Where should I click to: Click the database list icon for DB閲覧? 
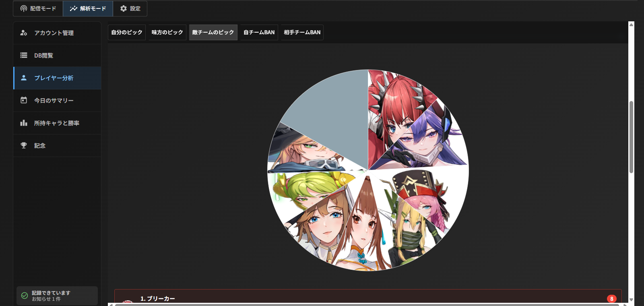coord(24,55)
